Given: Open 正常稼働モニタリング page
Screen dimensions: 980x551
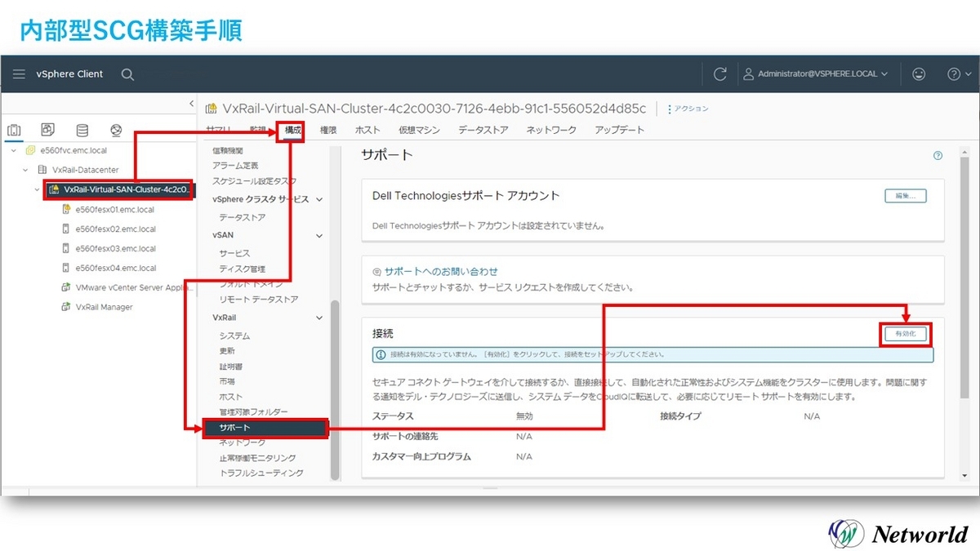Looking at the screenshot, I should coord(257,458).
